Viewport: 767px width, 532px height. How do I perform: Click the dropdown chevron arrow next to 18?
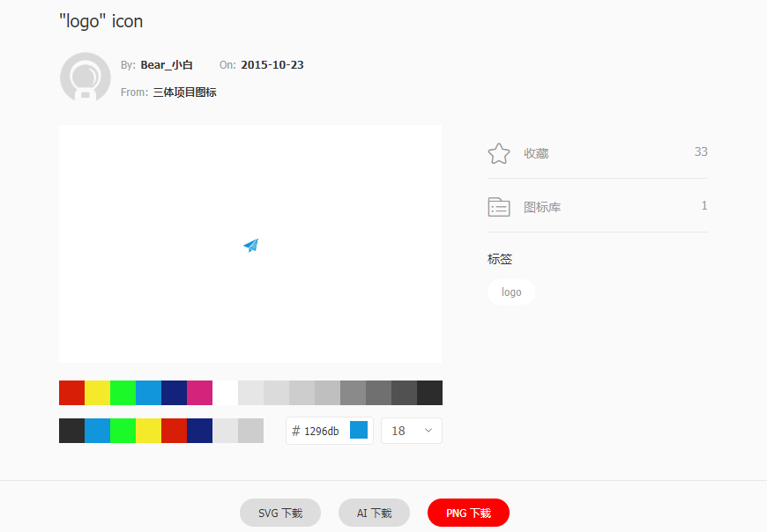pyautogui.click(x=428, y=431)
